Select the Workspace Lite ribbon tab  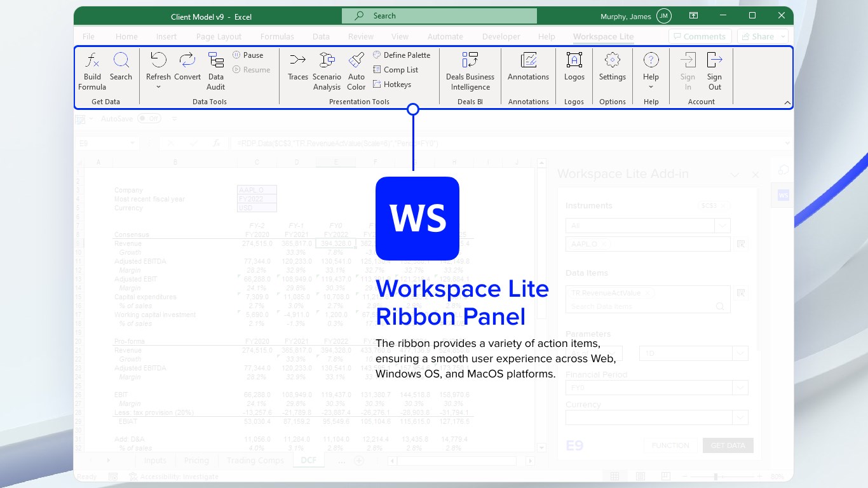point(603,37)
